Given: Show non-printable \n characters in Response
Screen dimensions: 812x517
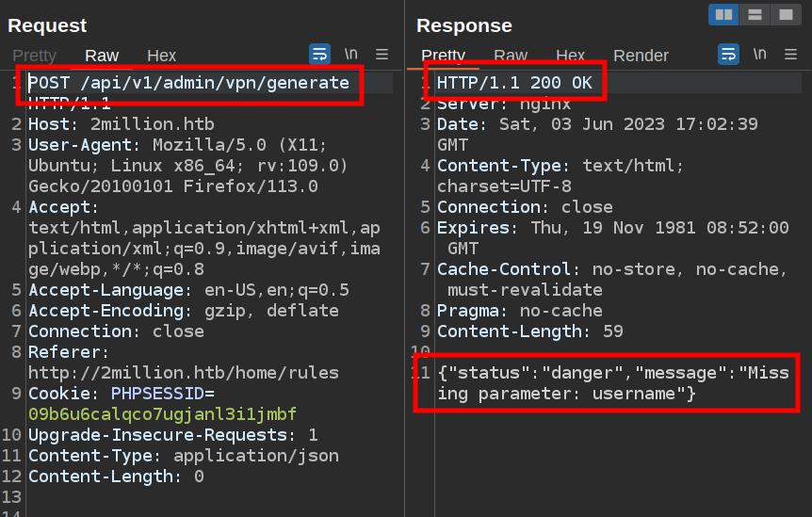Looking at the screenshot, I should (759, 55).
